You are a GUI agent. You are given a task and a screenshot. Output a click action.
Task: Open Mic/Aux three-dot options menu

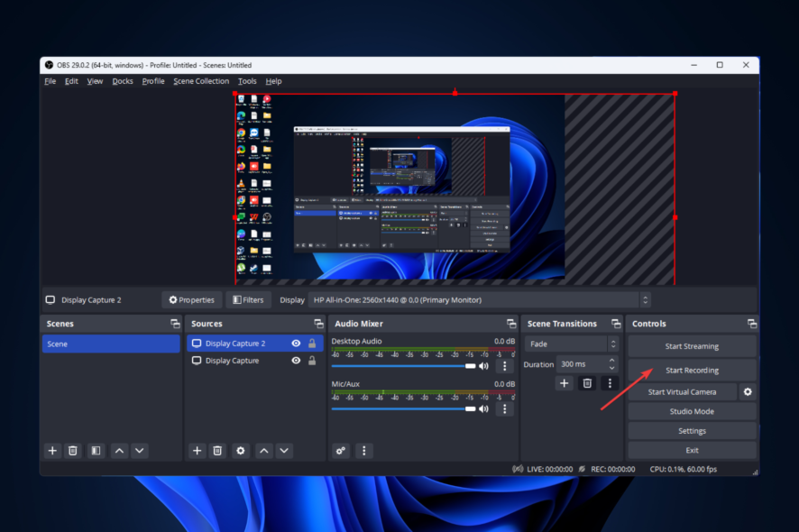504,408
